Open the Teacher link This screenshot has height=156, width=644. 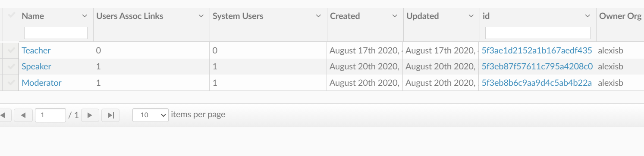point(36,50)
